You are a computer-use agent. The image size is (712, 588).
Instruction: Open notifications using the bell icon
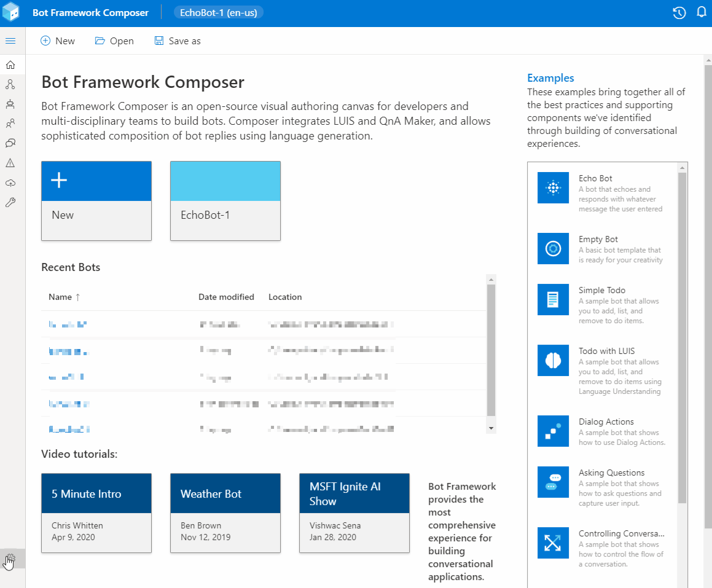point(700,12)
